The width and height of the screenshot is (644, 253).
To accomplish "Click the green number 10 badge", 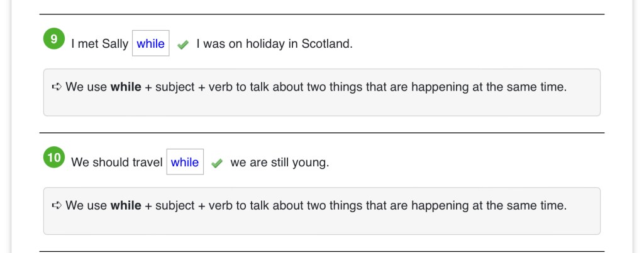I will [x=54, y=158].
